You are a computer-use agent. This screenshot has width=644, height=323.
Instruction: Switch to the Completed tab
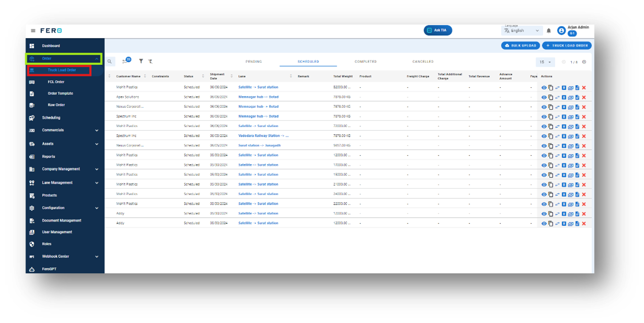365,62
